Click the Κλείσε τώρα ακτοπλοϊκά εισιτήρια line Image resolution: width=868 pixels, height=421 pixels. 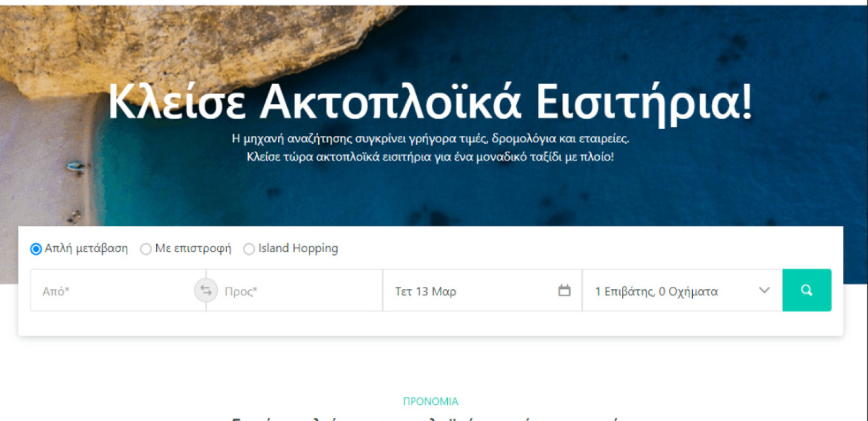pos(430,157)
